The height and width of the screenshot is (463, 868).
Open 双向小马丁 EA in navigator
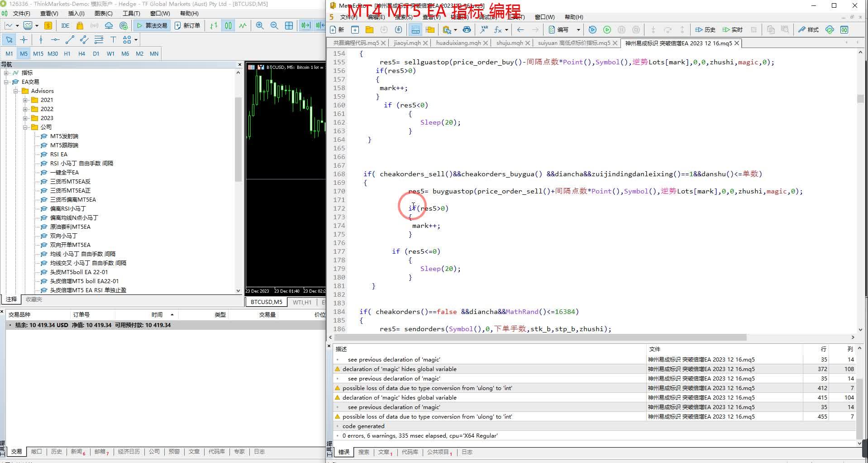(63, 236)
